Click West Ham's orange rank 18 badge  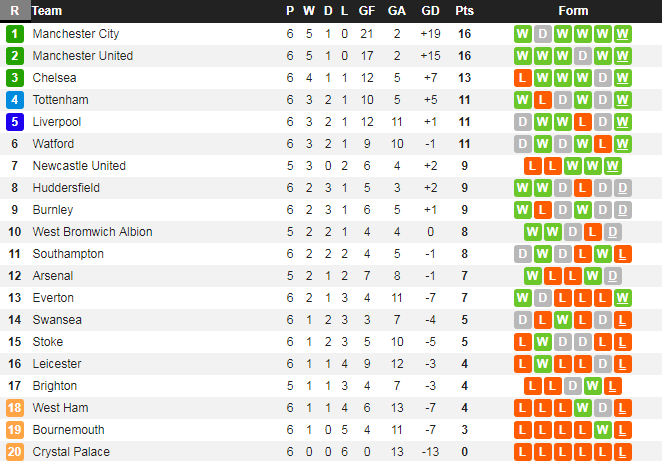click(14, 407)
